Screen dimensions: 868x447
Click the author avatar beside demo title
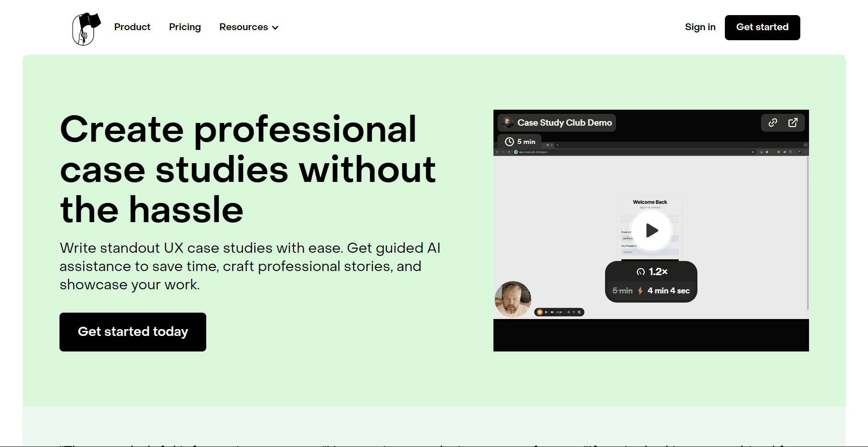point(508,122)
